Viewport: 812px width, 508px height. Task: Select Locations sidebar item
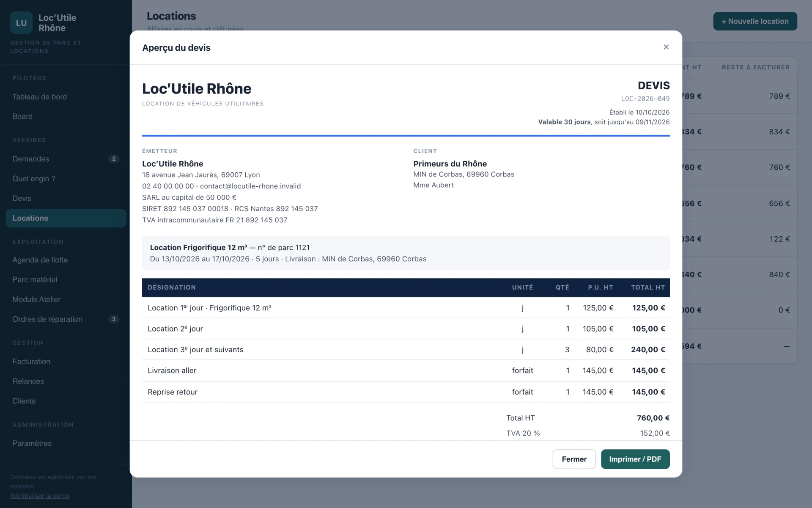pos(66,218)
